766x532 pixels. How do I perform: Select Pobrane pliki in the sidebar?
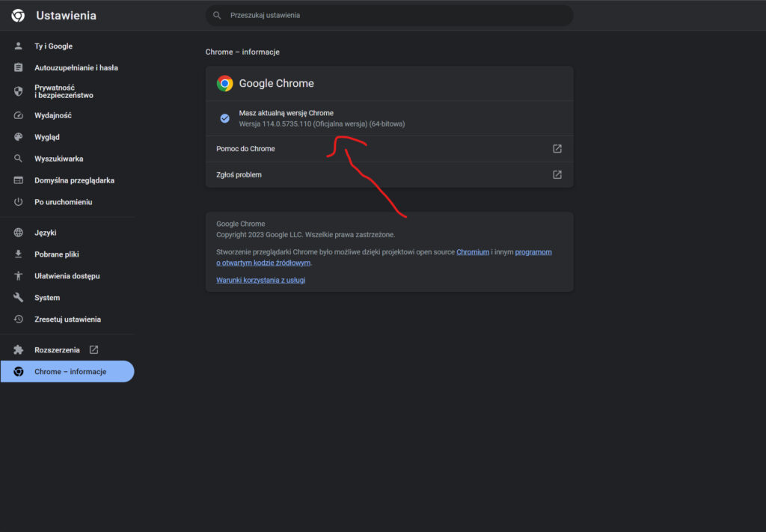coord(67,254)
